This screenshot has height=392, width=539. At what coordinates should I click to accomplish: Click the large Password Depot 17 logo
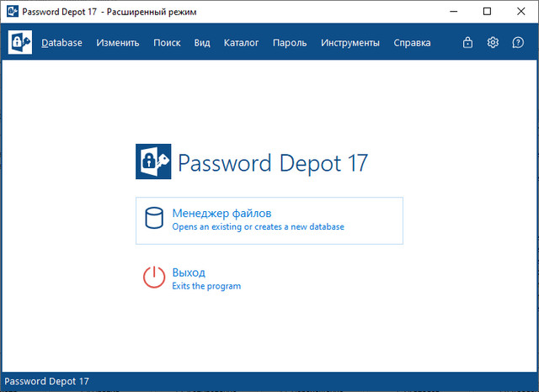coord(153,162)
